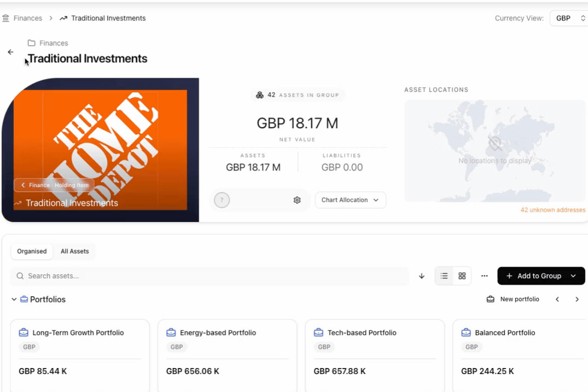588x392 pixels.
Task: Click the Portfolios section briefcase icon
Action: (24, 299)
